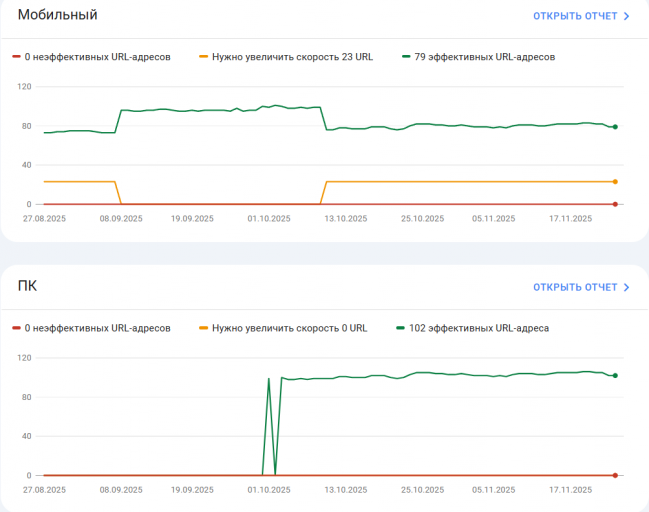Open the Мобильный report link

point(574,16)
